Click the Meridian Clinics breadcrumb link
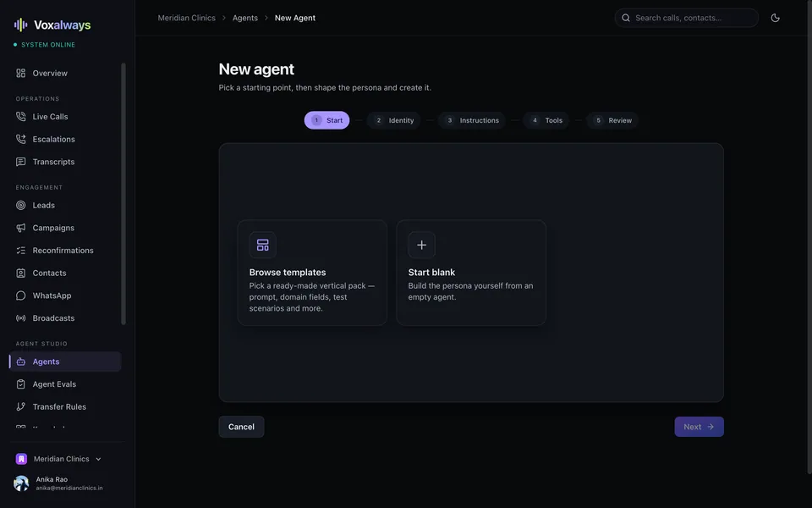This screenshot has height=508, width=812. tap(186, 18)
